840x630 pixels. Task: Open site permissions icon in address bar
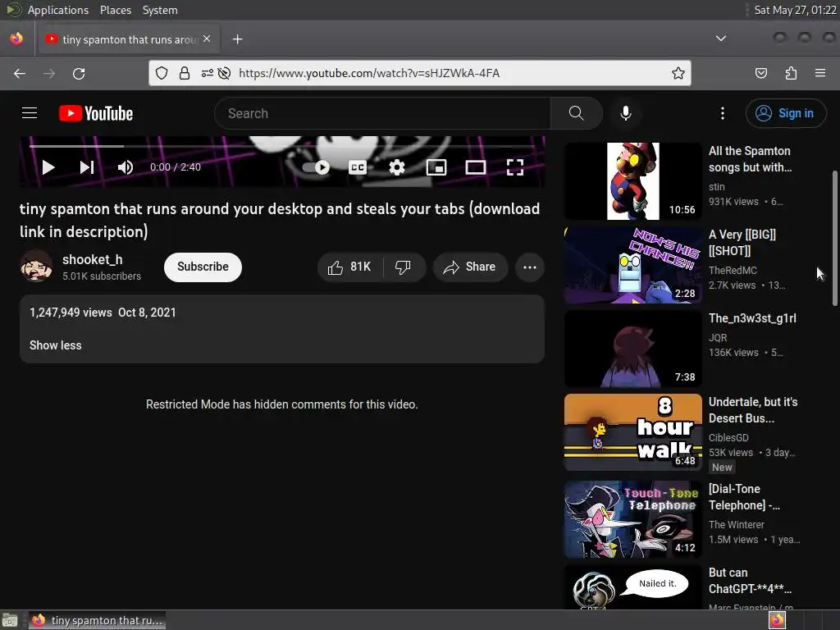click(x=208, y=73)
